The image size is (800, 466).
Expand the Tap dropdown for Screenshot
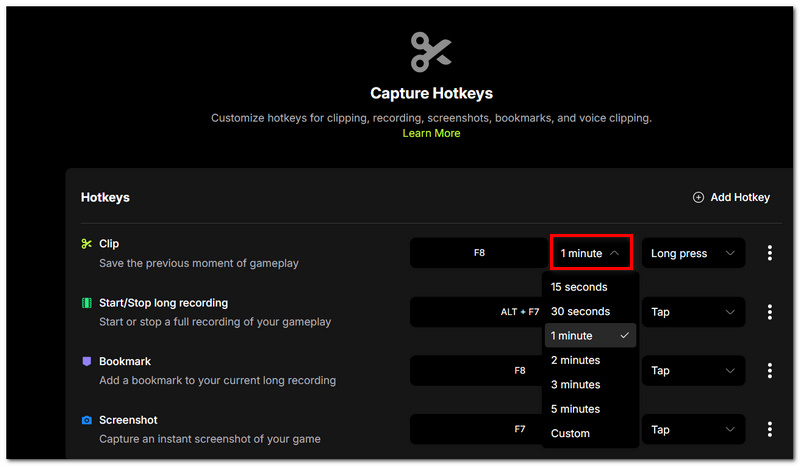point(693,429)
